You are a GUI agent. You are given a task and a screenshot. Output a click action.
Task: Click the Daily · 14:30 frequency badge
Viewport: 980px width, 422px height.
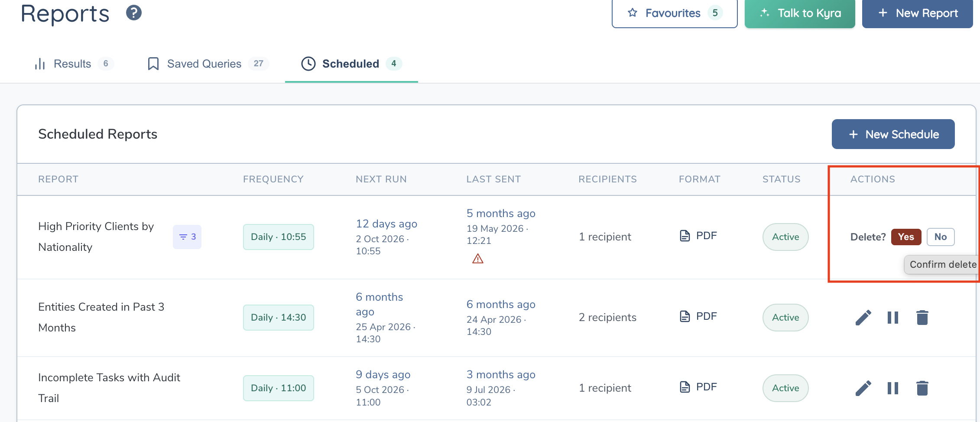[279, 318]
